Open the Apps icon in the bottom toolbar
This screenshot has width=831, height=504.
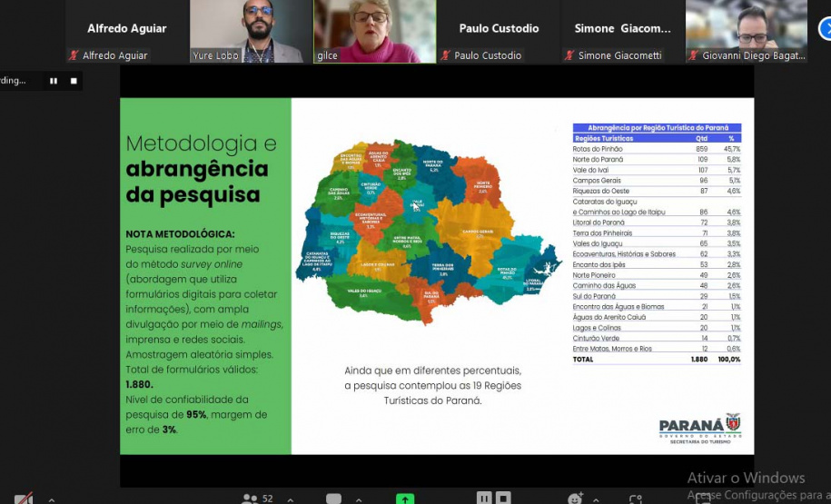tap(636, 499)
